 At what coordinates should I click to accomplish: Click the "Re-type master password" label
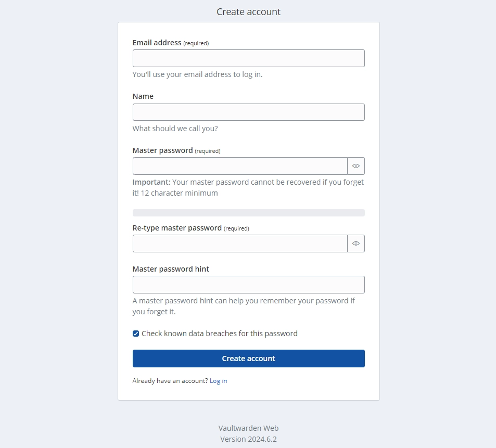177,228
